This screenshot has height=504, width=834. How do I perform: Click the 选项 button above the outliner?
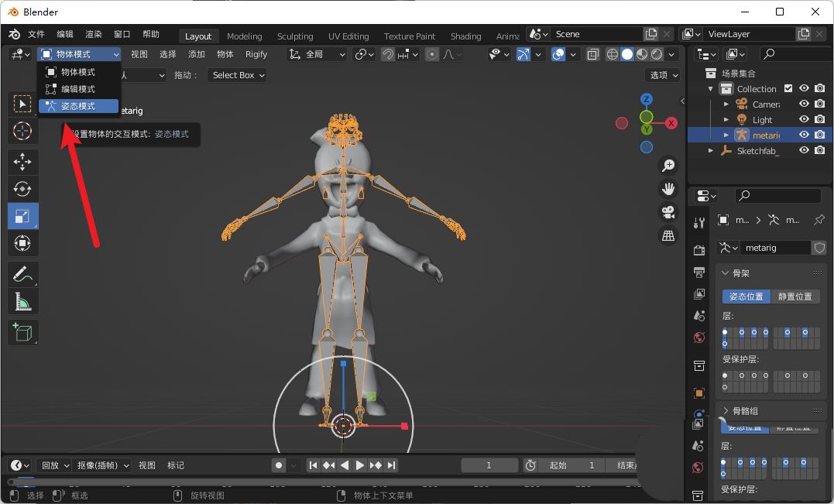point(662,75)
